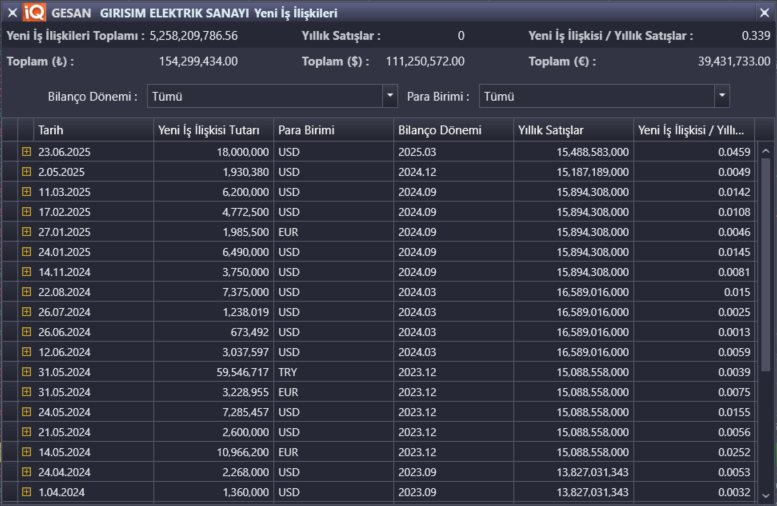Select the 673,492 amount cell
Screen dimensions: 777x506
(x=213, y=332)
